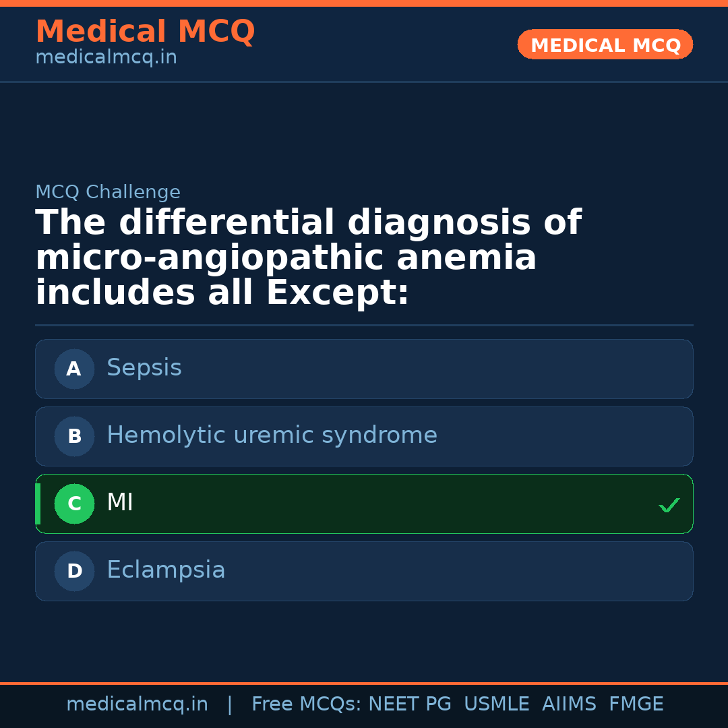Click the Free MCQs footer text

point(305,704)
